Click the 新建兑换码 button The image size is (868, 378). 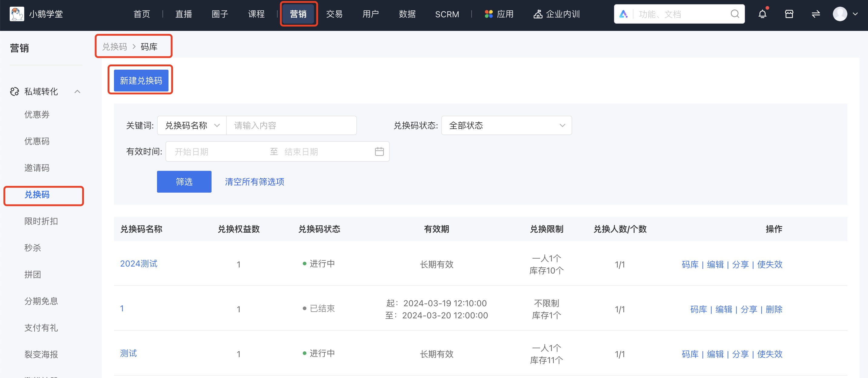[140, 80]
